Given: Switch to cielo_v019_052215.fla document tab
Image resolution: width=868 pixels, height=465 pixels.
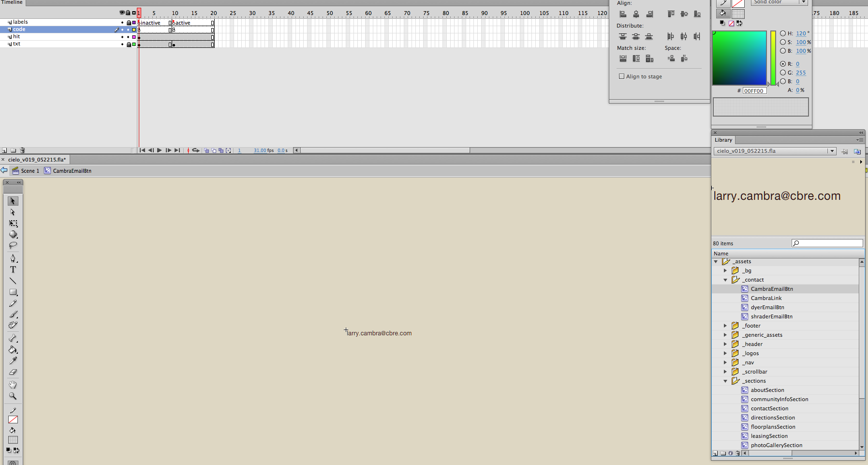Looking at the screenshot, I should point(37,159).
